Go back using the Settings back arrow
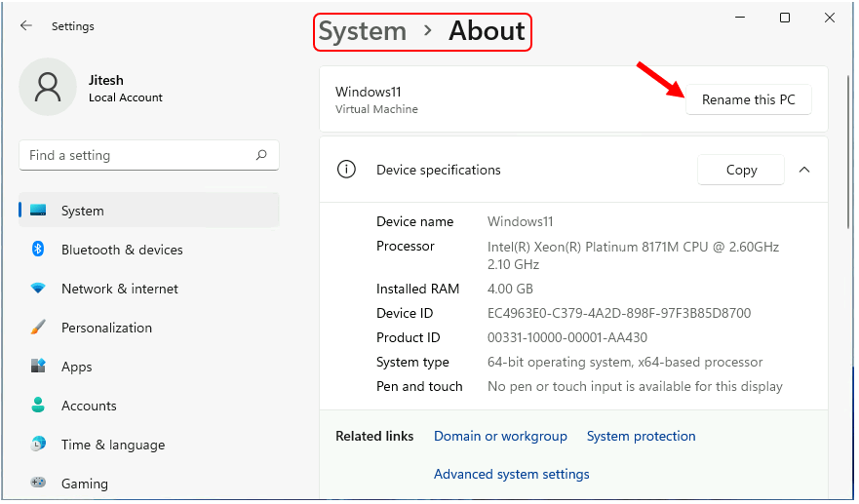 tap(25, 25)
